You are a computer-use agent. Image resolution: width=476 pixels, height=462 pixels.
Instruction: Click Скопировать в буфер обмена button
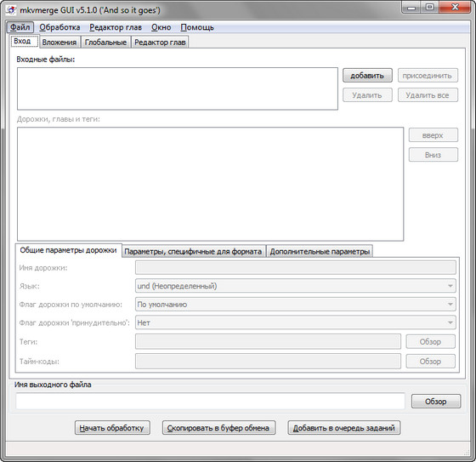coord(218,428)
